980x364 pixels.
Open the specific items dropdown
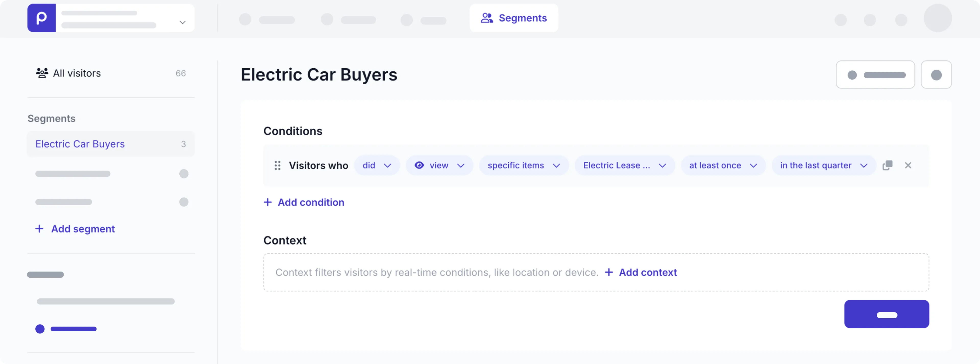(x=523, y=165)
